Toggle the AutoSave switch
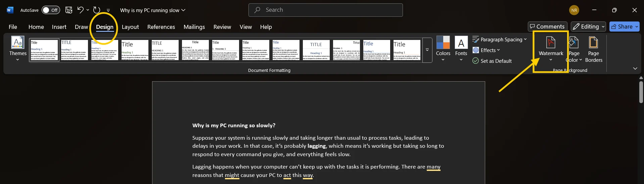The width and height of the screenshot is (644, 184). click(x=51, y=10)
